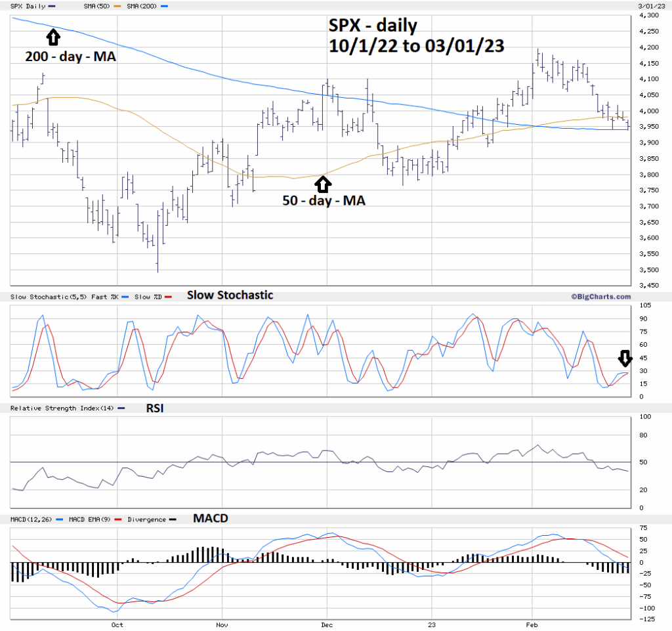Select the Dec label on the time axis
Viewport: 672px width, 631px height.
point(326,624)
